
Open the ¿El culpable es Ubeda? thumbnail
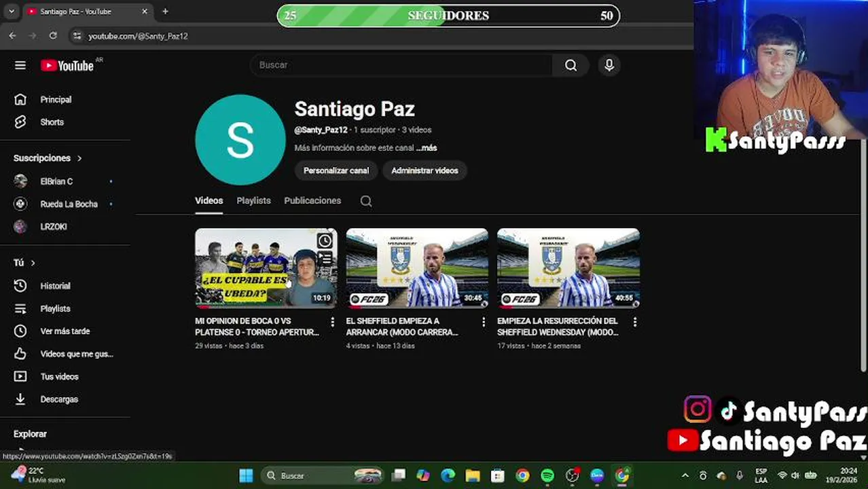[x=266, y=268]
